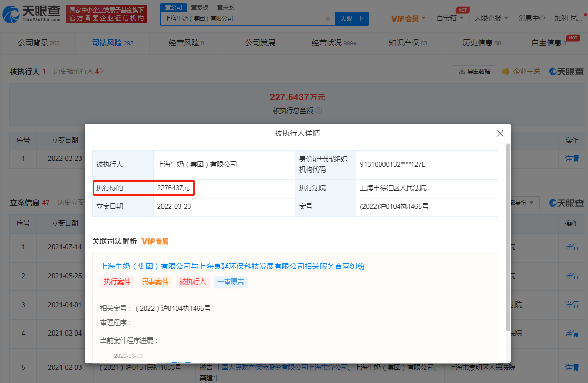Image resolution: width=588 pixels, height=383 pixels.
Task: Click 详情 for the 2021-02-04 filing row
Action: (572, 333)
